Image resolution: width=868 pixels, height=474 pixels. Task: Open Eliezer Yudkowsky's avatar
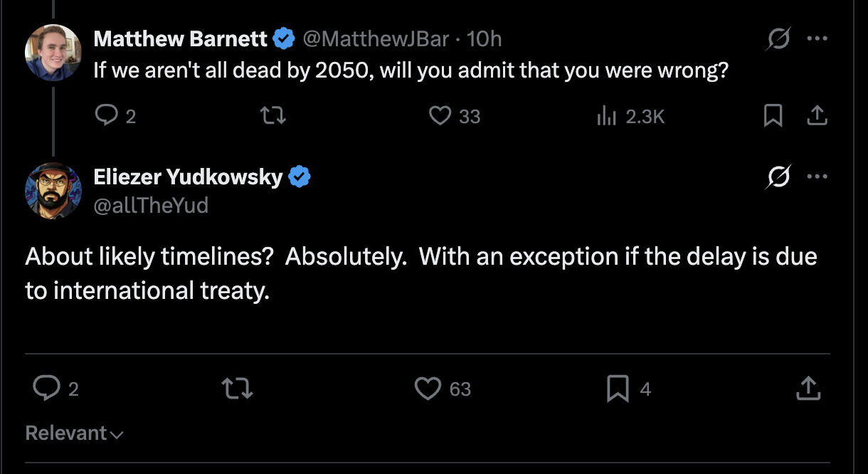point(53,190)
